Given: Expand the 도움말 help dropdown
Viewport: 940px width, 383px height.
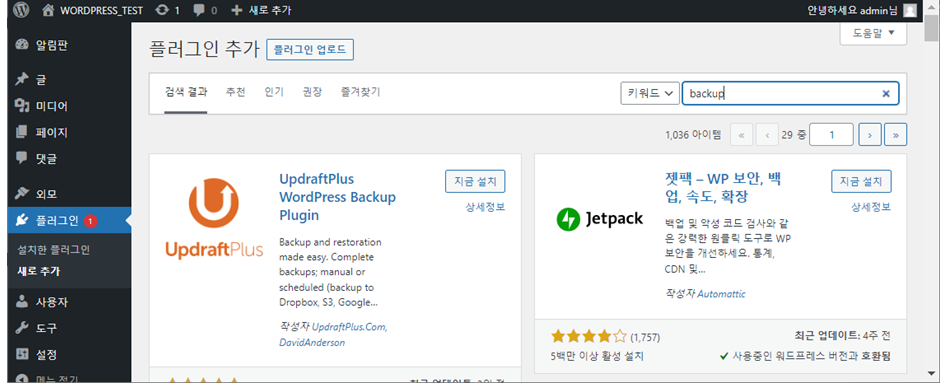Looking at the screenshot, I should [873, 33].
